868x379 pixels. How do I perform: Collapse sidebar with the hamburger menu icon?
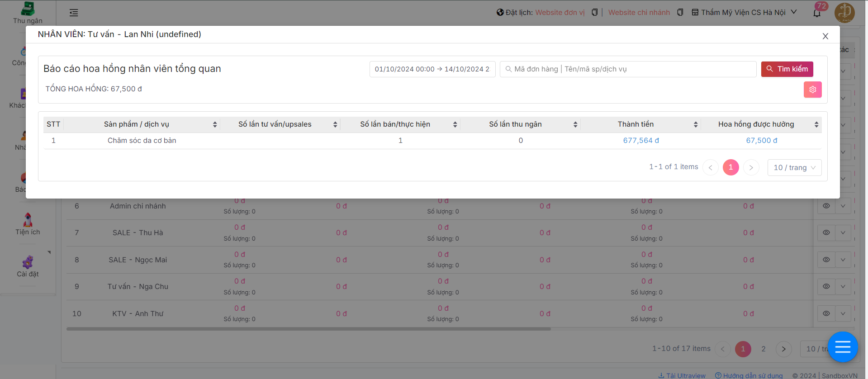(74, 13)
